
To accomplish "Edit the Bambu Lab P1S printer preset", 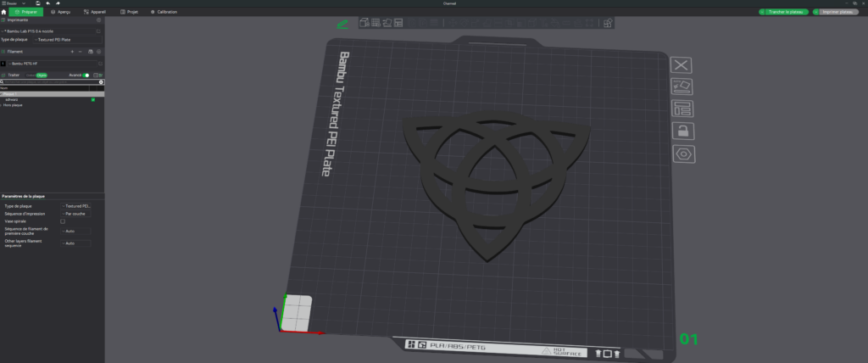I will pos(98,31).
